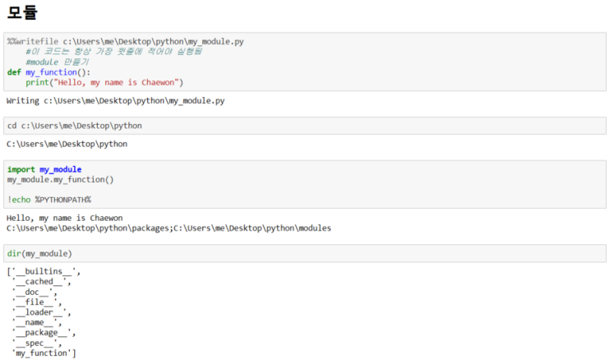
Task: Click the 'import my_module' code line
Action: point(44,169)
